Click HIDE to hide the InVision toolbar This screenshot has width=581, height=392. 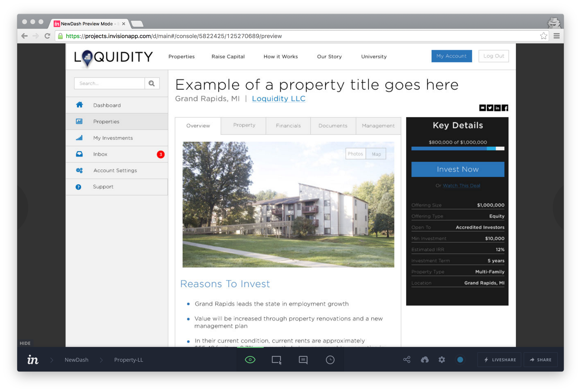coord(25,343)
